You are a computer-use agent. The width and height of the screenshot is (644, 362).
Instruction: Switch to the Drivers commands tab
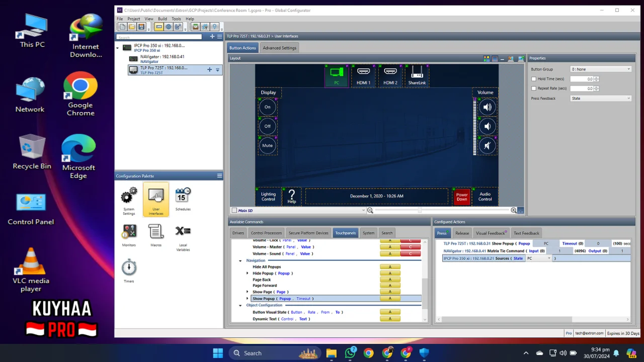coord(238,233)
